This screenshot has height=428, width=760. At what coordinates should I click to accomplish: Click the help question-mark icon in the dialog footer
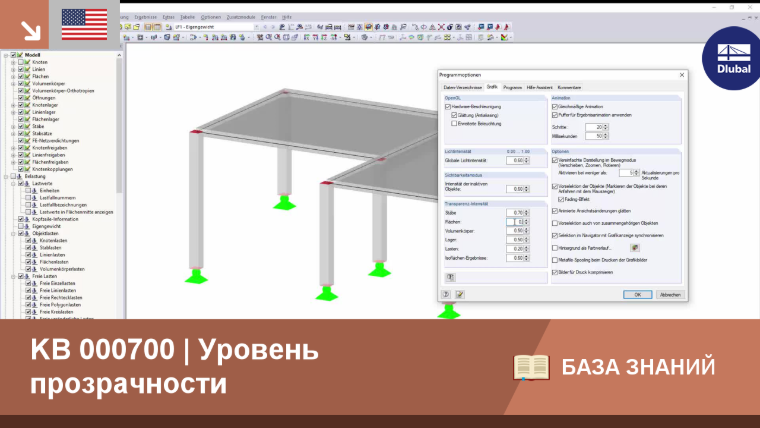[x=446, y=294]
